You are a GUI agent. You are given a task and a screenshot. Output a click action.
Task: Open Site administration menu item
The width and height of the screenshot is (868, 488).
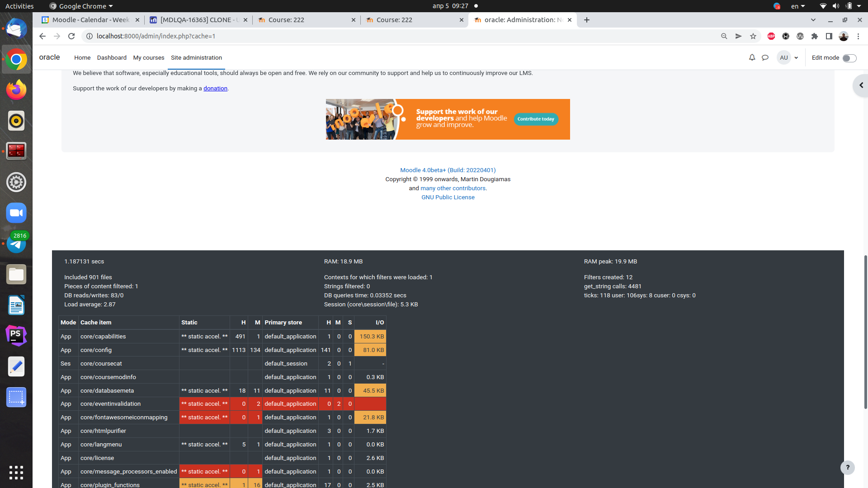[x=196, y=57]
